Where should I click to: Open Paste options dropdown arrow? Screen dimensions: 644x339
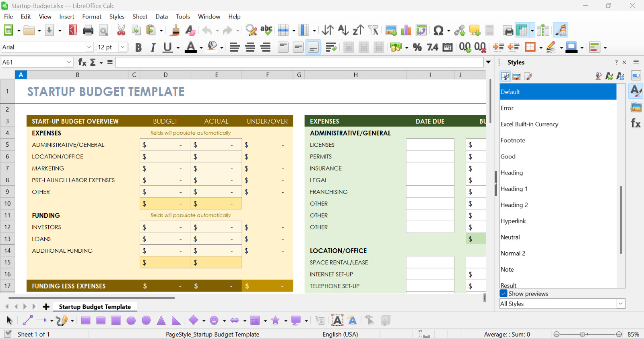[161, 31]
